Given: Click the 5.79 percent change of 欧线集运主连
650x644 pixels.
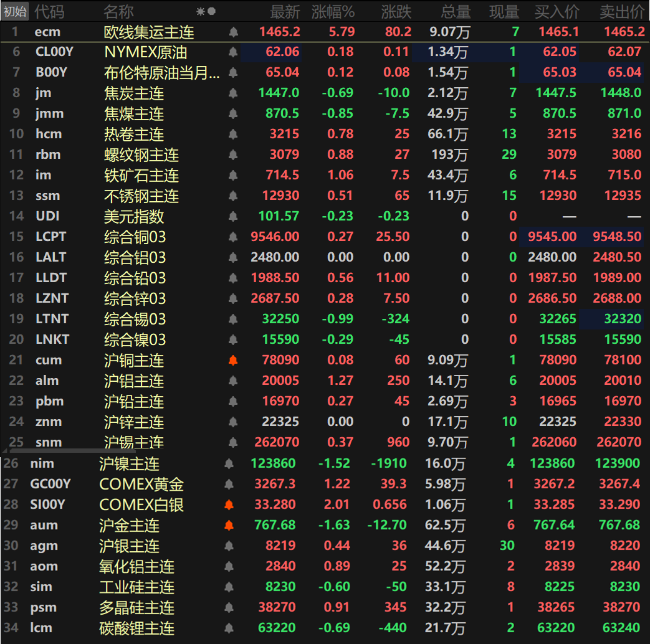Looking at the screenshot, I should click(x=342, y=32).
